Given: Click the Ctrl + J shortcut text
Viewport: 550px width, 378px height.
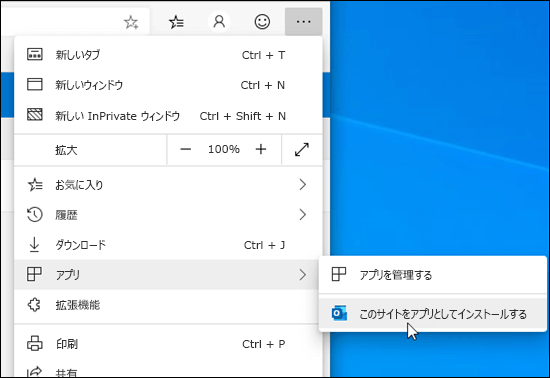Looking at the screenshot, I should pos(264,245).
